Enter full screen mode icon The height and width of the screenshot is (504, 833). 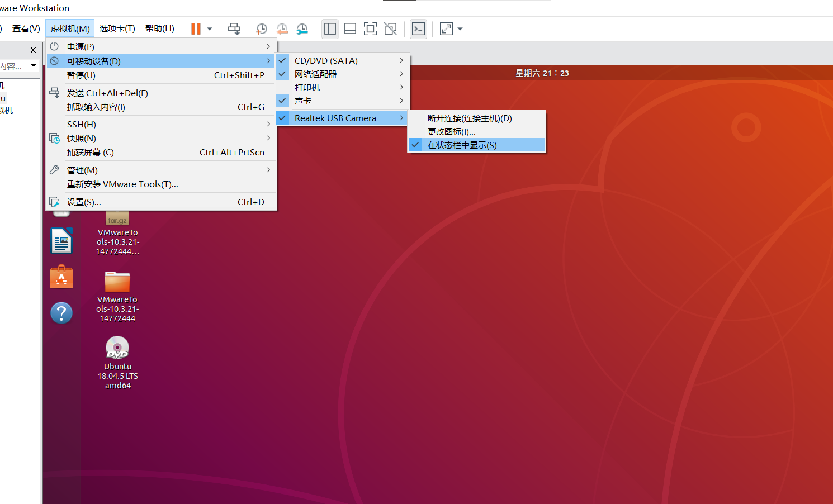coord(370,28)
